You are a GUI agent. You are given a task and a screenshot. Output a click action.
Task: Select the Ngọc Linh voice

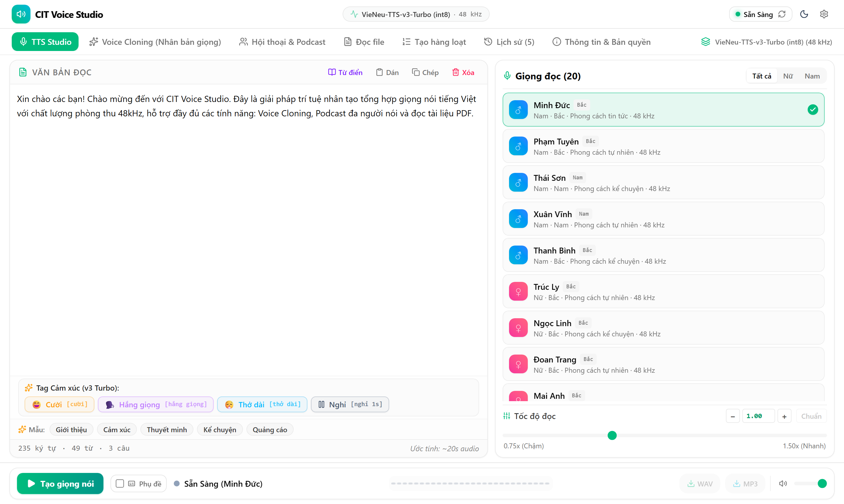[663, 328]
